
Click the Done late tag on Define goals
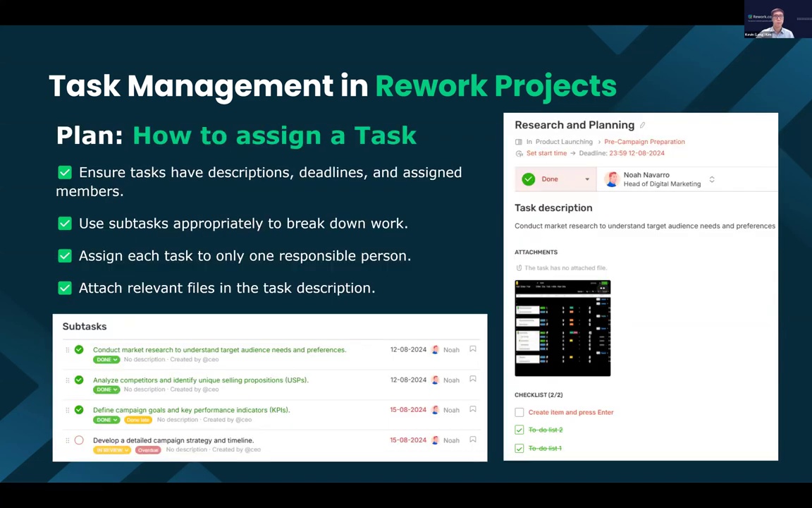point(137,420)
